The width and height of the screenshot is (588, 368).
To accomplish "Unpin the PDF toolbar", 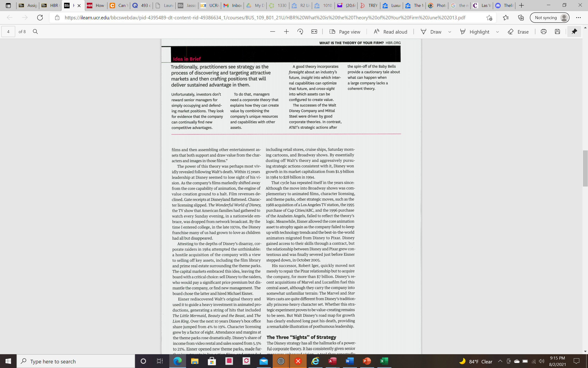I will 574,32.
